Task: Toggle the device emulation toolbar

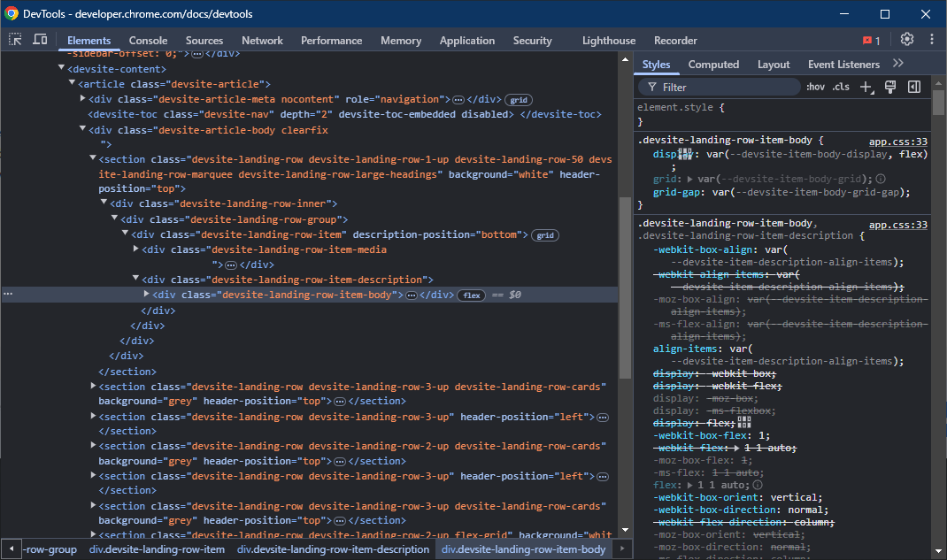Action: coord(37,40)
